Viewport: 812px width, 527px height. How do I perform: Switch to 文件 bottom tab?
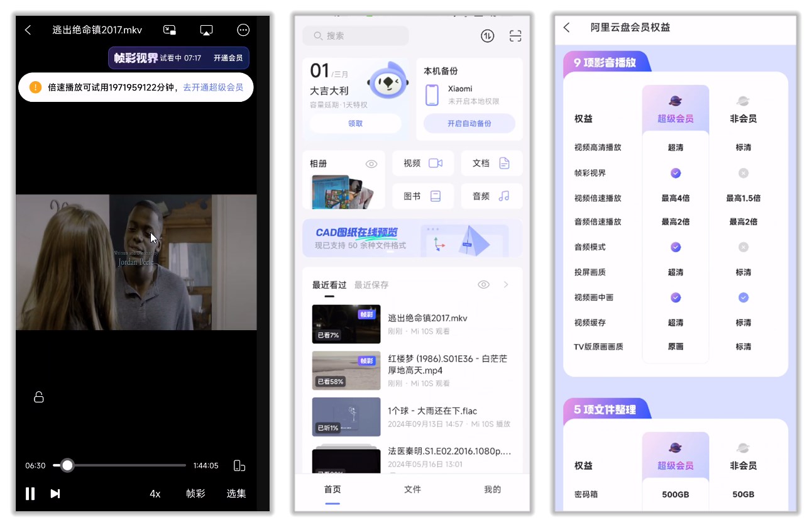pyautogui.click(x=412, y=489)
